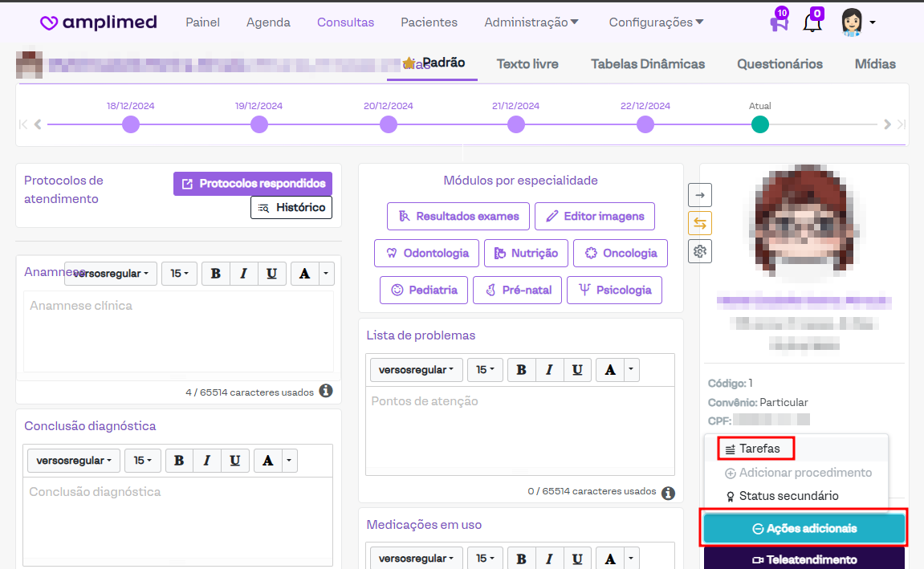Open the layout settings gear icon
Viewport: 924px width, 569px height.
tap(700, 251)
